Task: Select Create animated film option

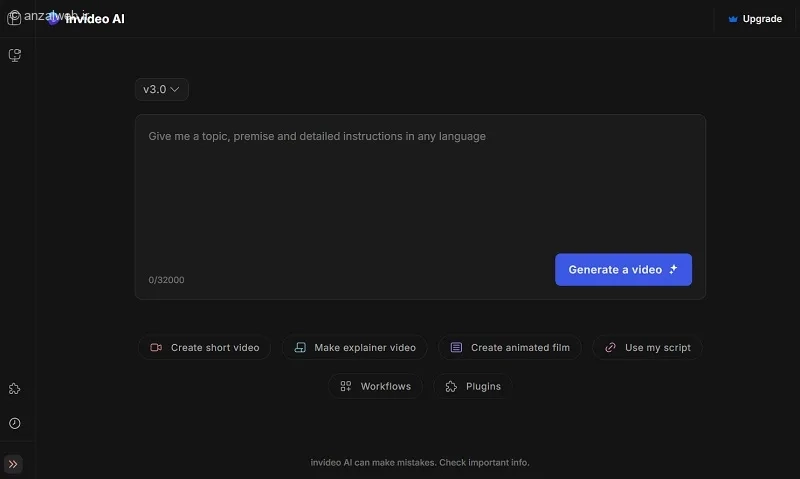Action: tap(510, 347)
